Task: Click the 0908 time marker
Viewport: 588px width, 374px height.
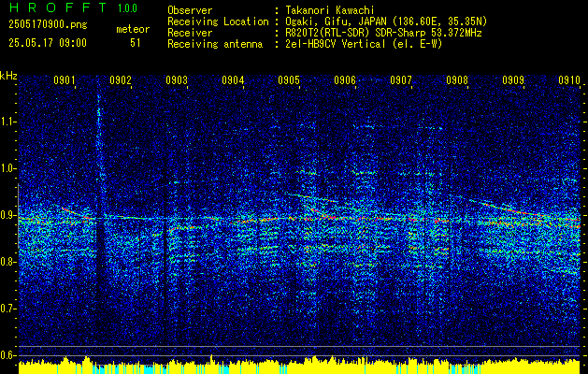Action: (457, 79)
